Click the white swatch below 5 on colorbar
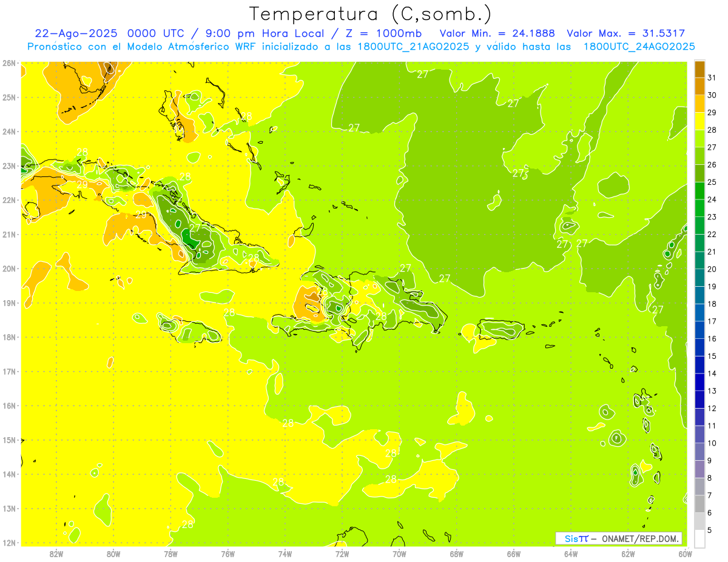 click(699, 538)
